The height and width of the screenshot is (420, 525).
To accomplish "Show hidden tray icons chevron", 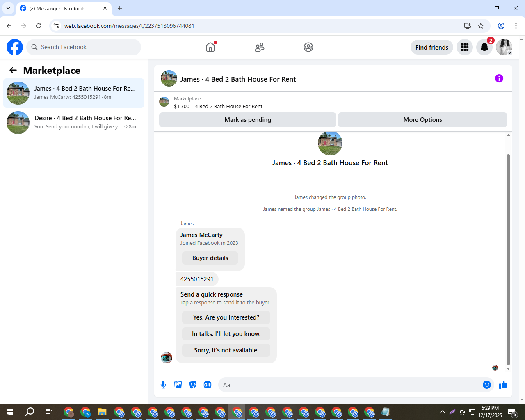I will [x=443, y=412].
